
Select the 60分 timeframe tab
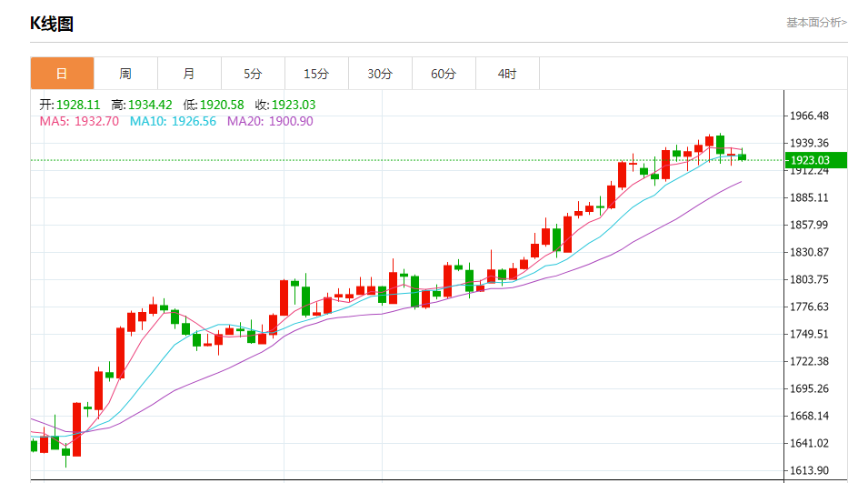(x=444, y=74)
